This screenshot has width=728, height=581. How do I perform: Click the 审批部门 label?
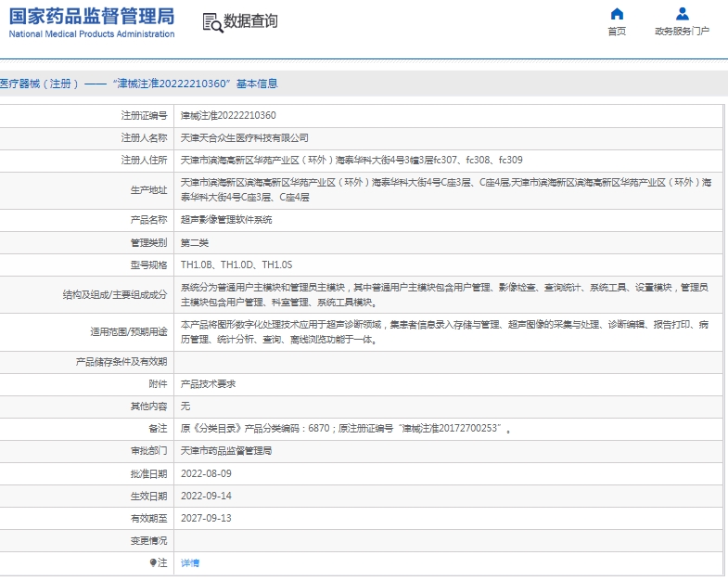pos(148,450)
